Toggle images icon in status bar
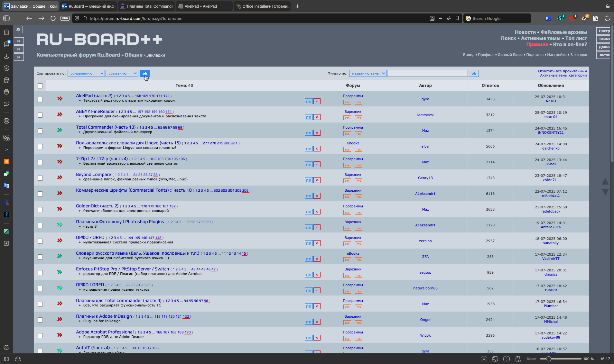Image resolution: width=614 pixels, height=364 pixels. click(x=495, y=359)
